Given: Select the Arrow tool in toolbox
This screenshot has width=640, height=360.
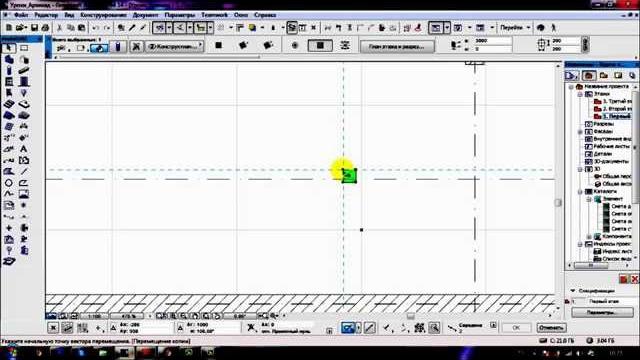Looking at the screenshot, I should 9,48.
